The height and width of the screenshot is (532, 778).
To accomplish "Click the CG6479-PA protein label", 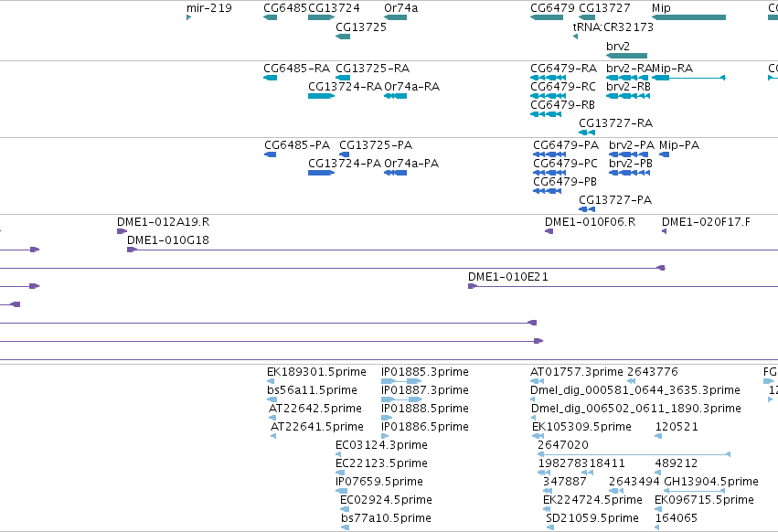I will pyautogui.click(x=566, y=145).
